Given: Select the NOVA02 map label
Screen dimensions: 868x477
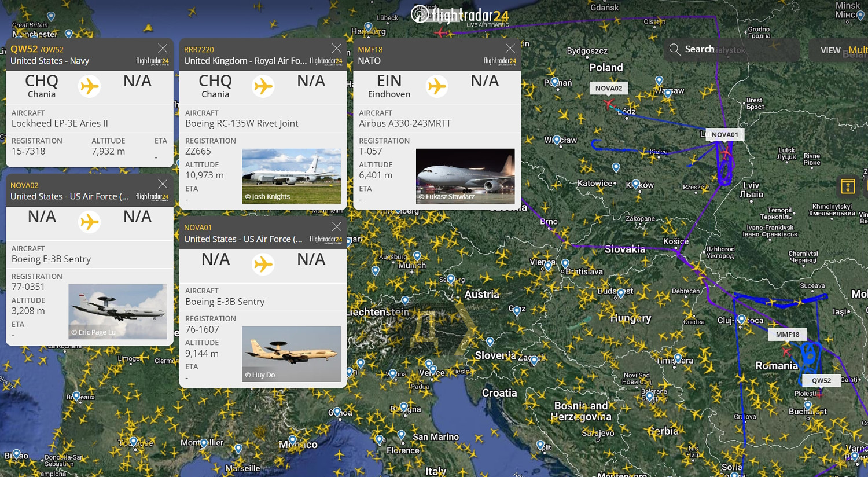Looking at the screenshot, I should [609, 88].
